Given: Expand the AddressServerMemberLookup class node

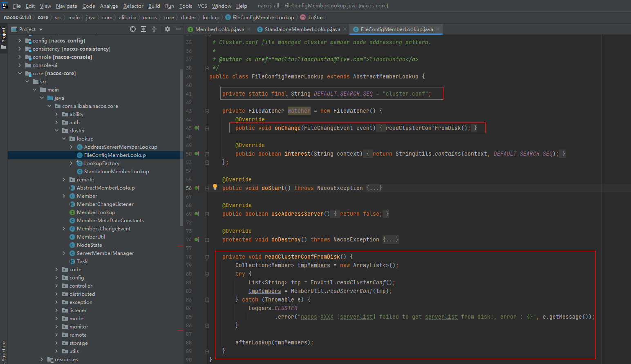Looking at the screenshot, I should point(71,147).
